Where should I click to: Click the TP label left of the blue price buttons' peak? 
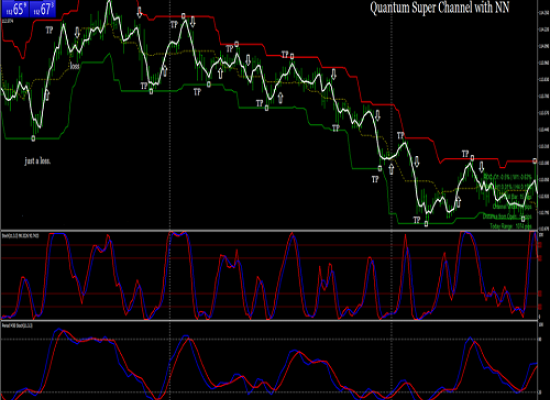(49, 30)
